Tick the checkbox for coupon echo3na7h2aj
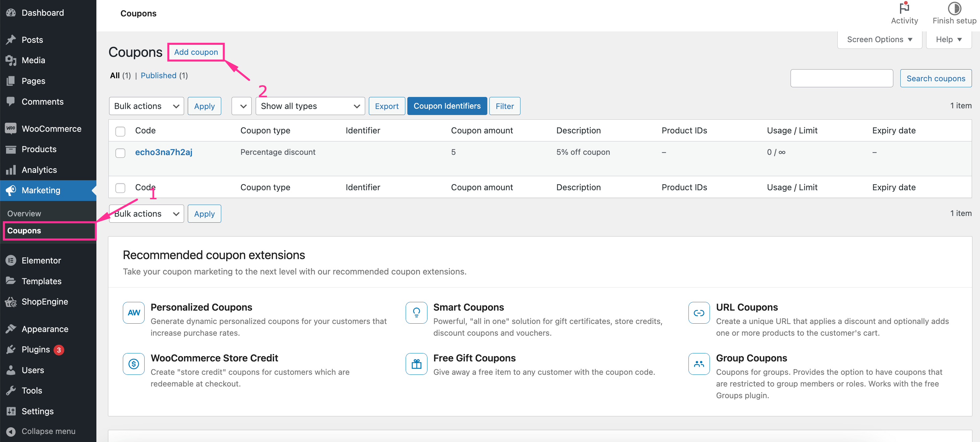980x442 pixels. 120,153
